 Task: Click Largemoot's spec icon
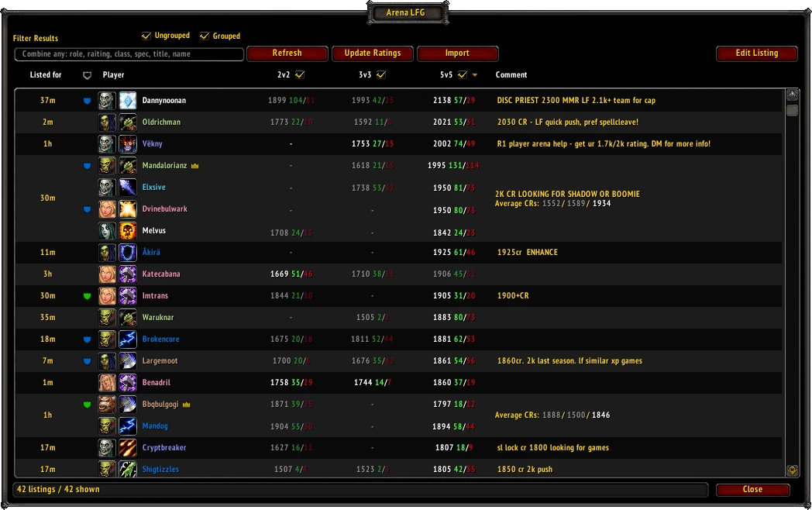128,361
